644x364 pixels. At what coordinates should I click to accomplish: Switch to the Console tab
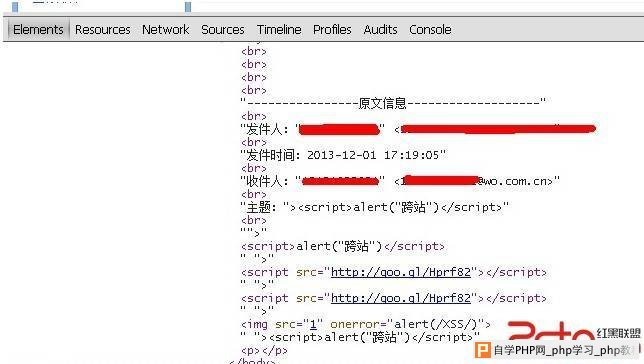(430, 30)
